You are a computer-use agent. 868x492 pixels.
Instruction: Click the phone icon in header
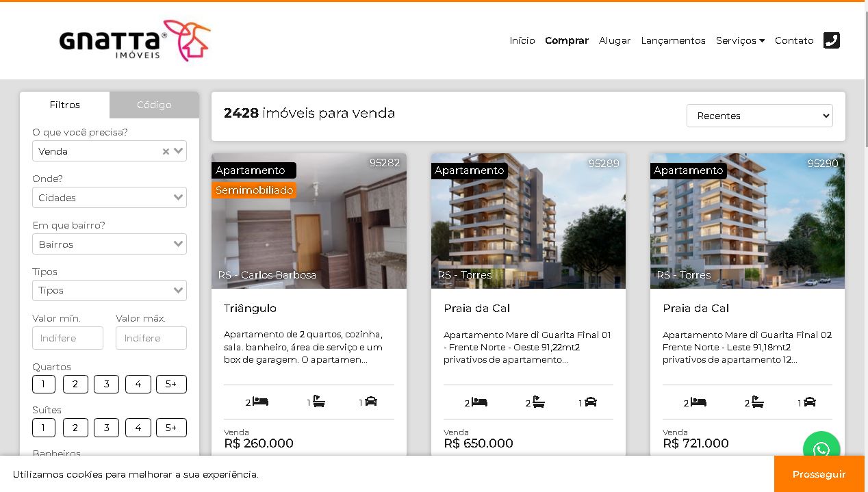[x=831, y=40]
